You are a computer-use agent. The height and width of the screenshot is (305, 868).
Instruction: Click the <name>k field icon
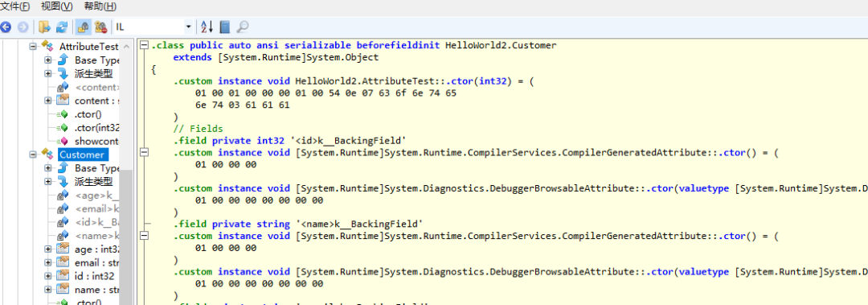pos(63,236)
